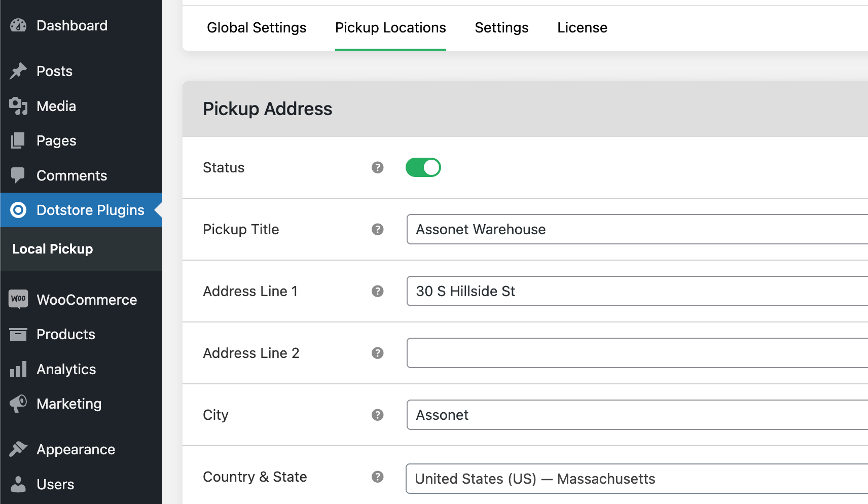Disable the Status toggle
Screen dimensions: 868x504
pyautogui.click(x=423, y=167)
